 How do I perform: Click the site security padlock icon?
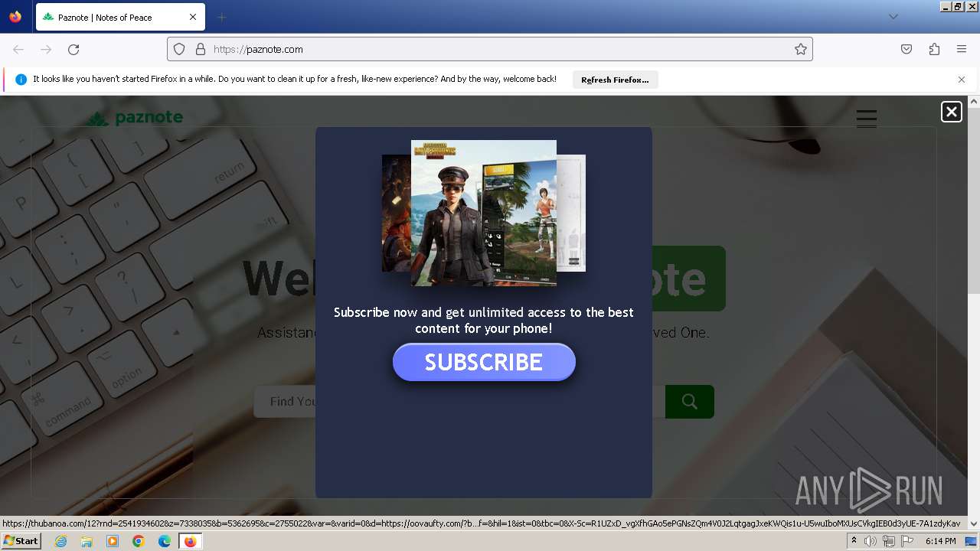coord(201,49)
